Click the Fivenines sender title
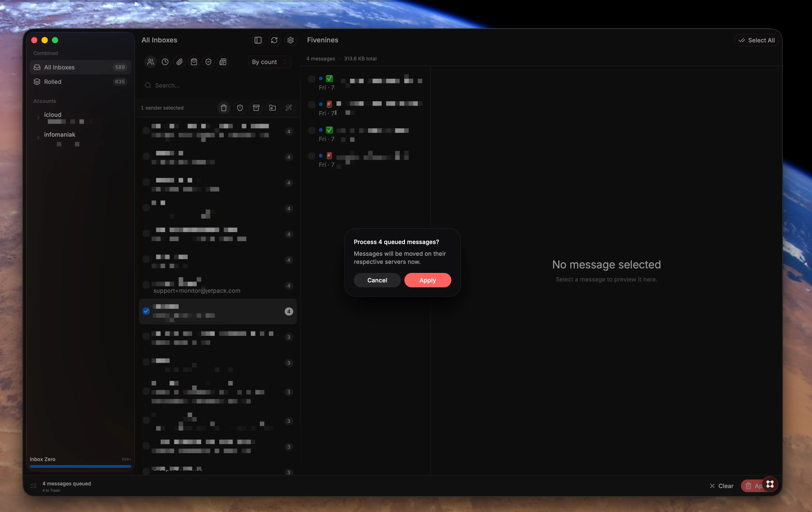This screenshot has height=512, width=812. click(x=323, y=40)
